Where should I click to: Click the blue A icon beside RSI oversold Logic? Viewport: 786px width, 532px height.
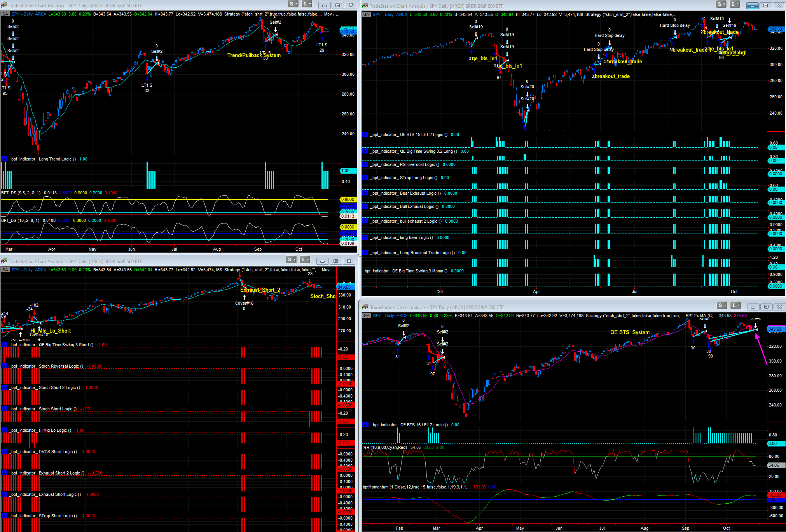365,165
